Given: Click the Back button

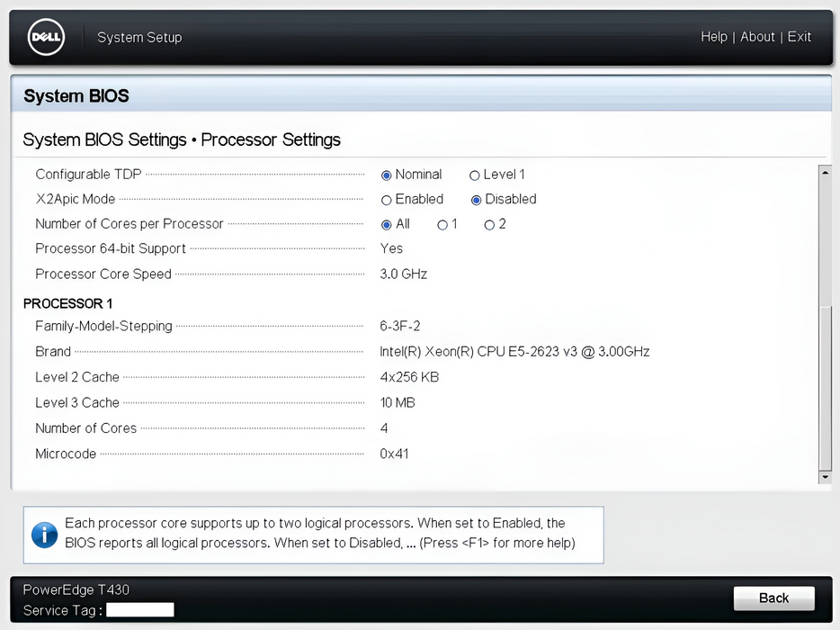Looking at the screenshot, I should point(774,598).
